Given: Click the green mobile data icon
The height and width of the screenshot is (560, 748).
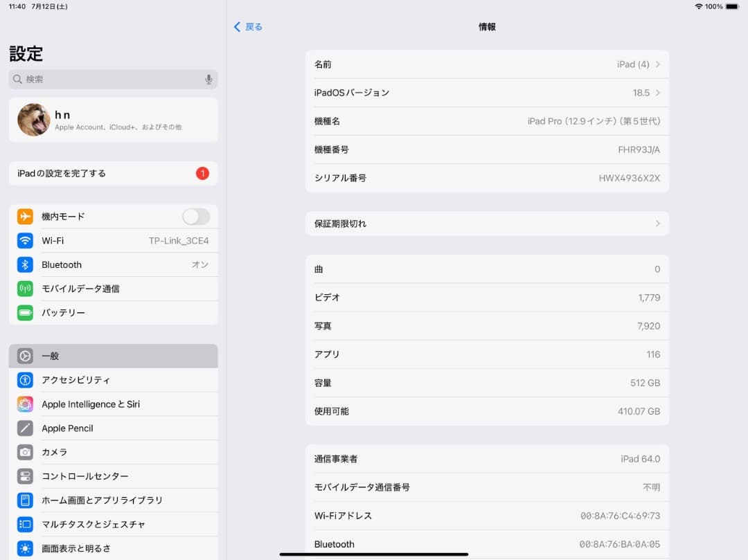Looking at the screenshot, I should pyautogui.click(x=25, y=289).
